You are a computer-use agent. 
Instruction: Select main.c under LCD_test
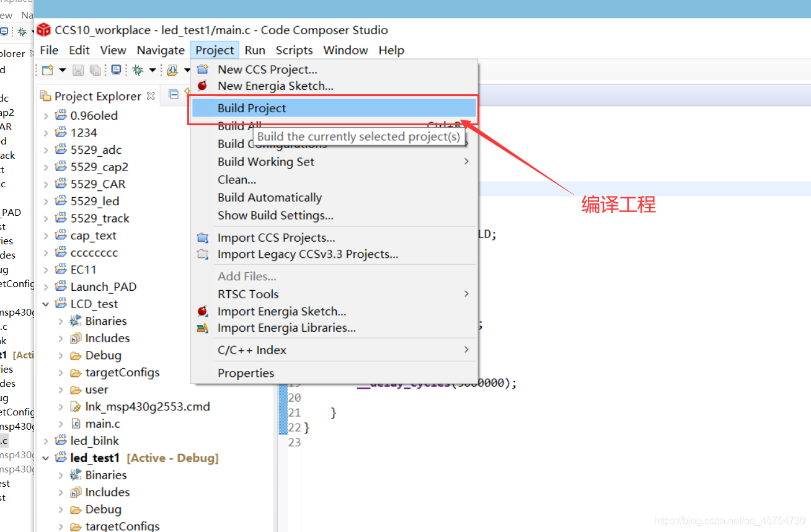coord(103,424)
